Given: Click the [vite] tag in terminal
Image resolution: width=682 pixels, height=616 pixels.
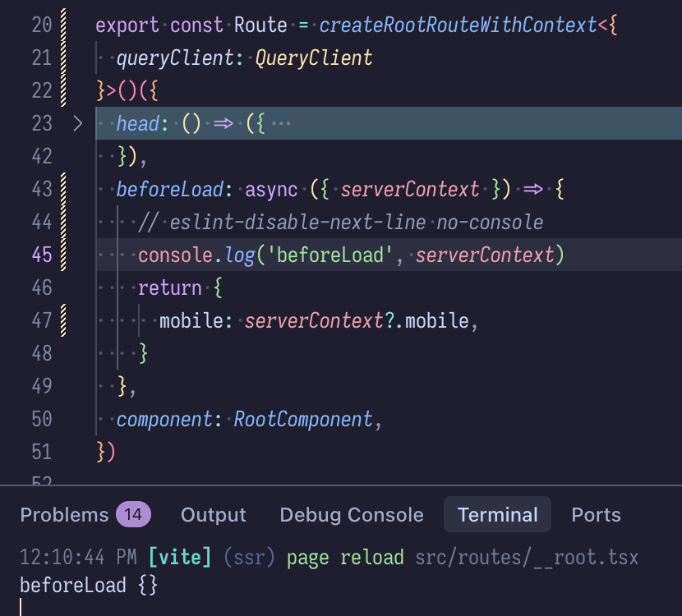Looking at the screenshot, I should [x=180, y=558].
